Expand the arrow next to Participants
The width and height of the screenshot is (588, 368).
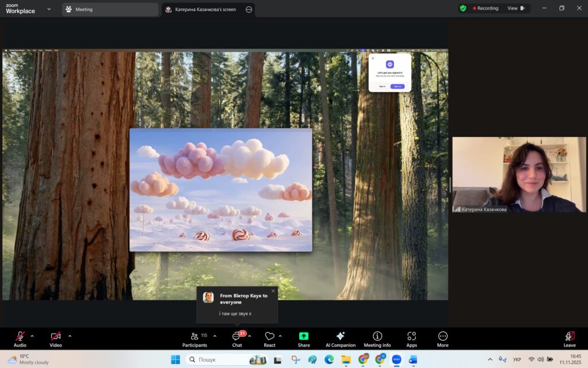[x=215, y=336]
